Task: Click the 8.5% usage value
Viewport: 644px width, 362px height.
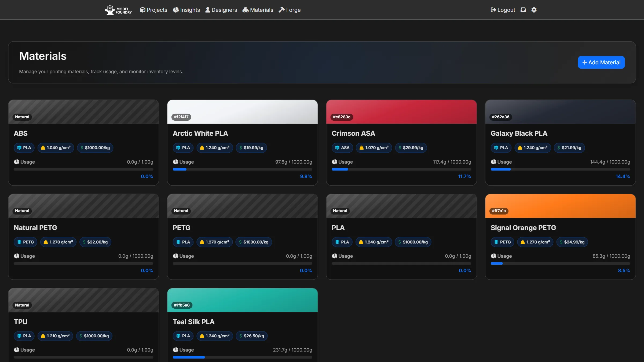Action: (624, 271)
